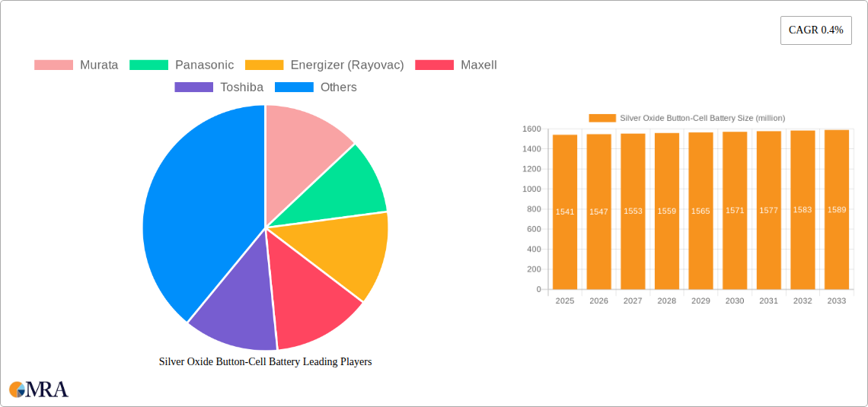
Task: Click the y-axis value 0
Action: (x=538, y=289)
